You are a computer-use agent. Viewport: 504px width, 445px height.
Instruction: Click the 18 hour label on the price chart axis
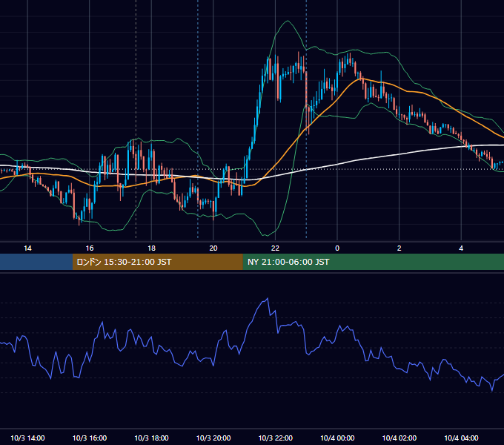click(x=151, y=248)
